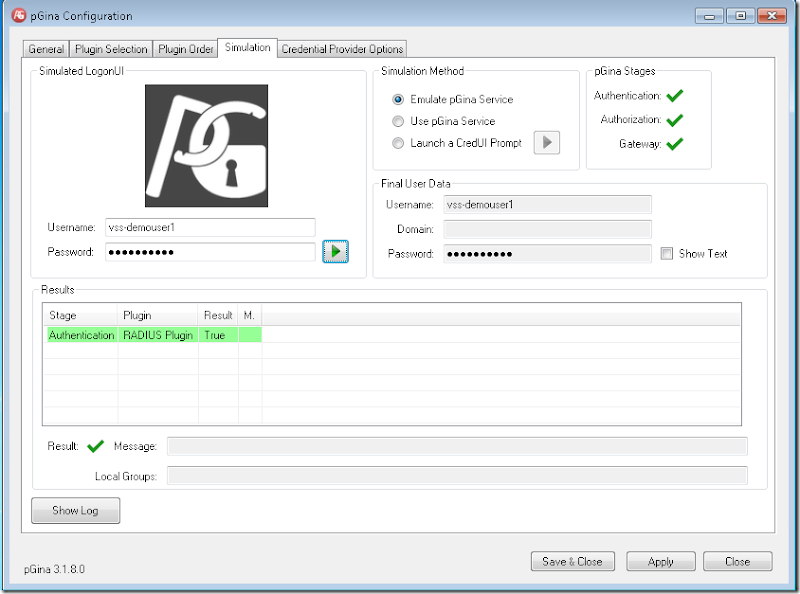This screenshot has width=800, height=594.
Task: Click the Final User Data Password field
Action: (547, 254)
